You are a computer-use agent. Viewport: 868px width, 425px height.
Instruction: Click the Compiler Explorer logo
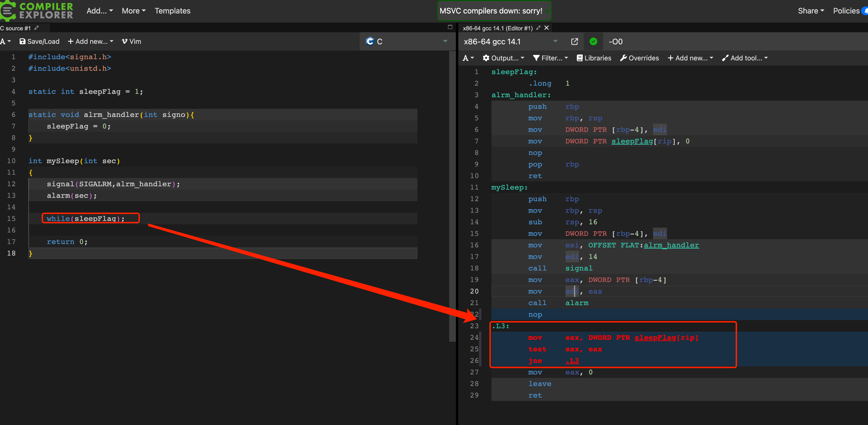click(37, 10)
